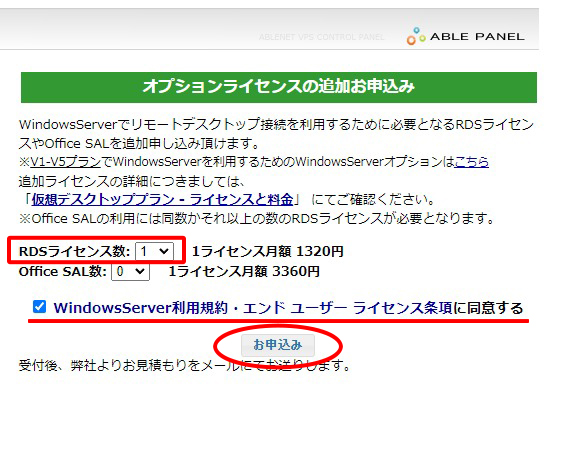The image size is (566, 455).
Task: Click the text 1ライセンス月額 3360円
Action: pyautogui.click(x=244, y=271)
